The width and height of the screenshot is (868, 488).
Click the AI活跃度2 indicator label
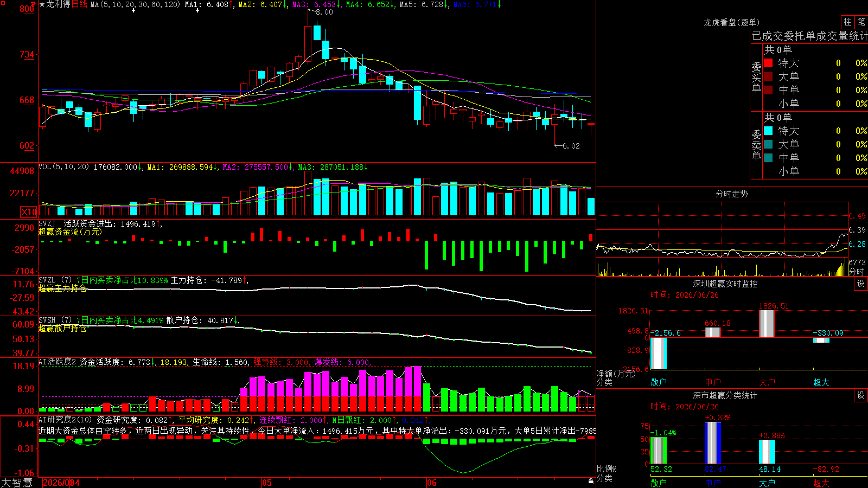click(x=58, y=362)
